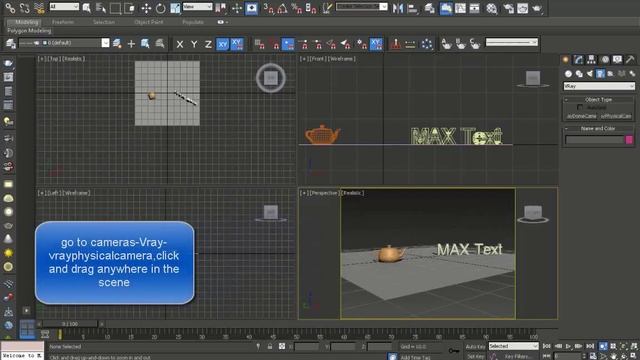
Task: Open the Material Editor icon
Action: coord(491,8)
